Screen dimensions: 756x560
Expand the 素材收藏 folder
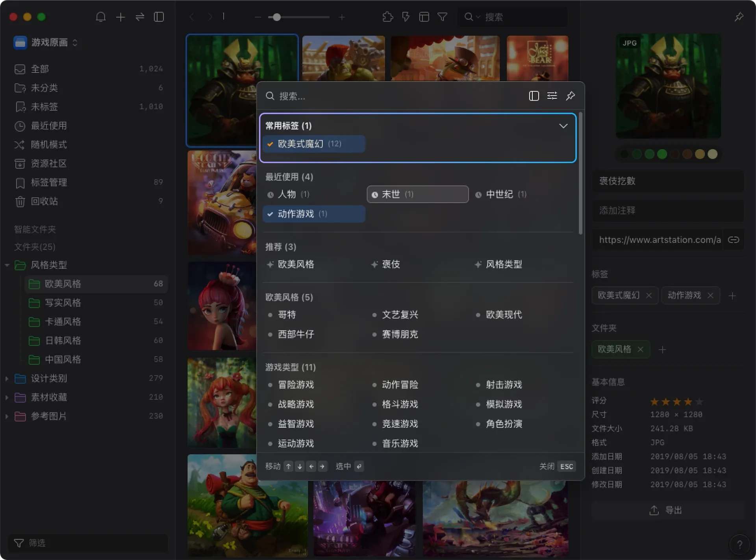[7, 397]
